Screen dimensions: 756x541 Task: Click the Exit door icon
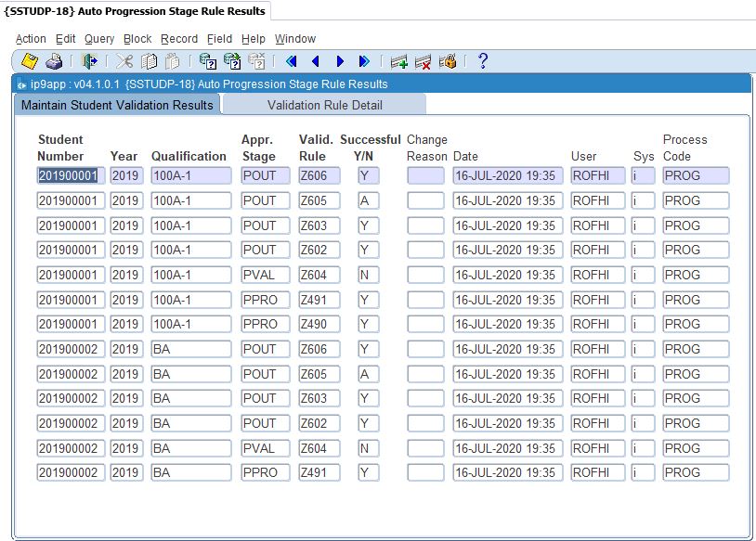point(90,62)
